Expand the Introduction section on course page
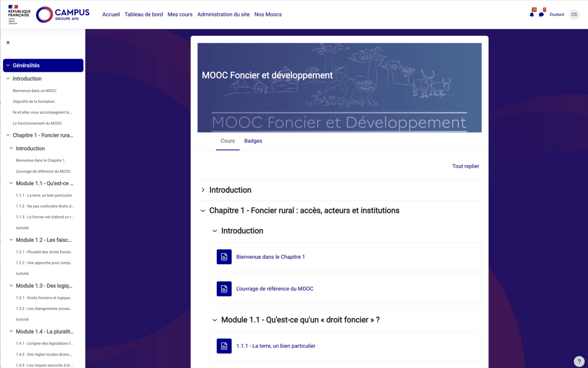Image resolution: width=588 pixels, height=368 pixels. pos(203,190)
